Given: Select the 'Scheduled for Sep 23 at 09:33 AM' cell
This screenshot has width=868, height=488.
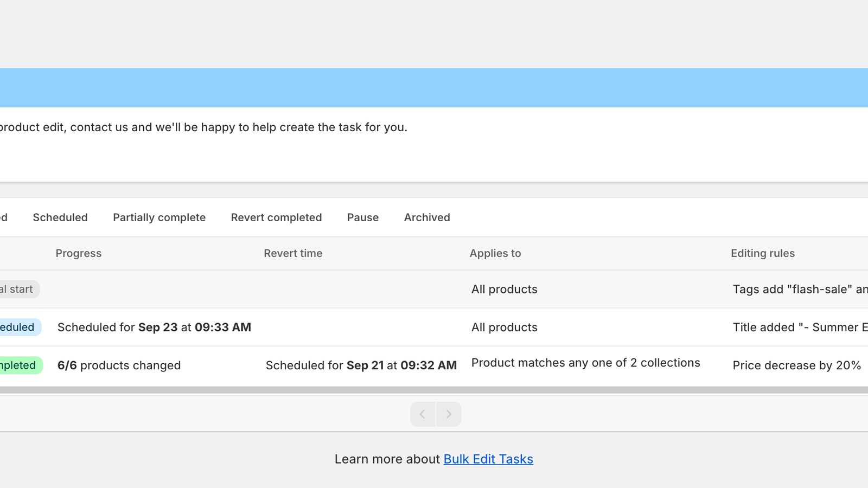Looking at the screenshot, I should point(154,328).
